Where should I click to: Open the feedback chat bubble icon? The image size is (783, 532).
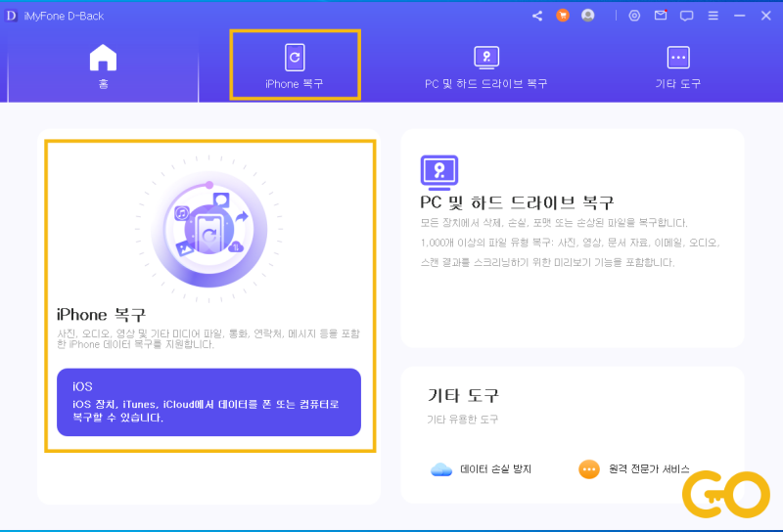point(687,16)
